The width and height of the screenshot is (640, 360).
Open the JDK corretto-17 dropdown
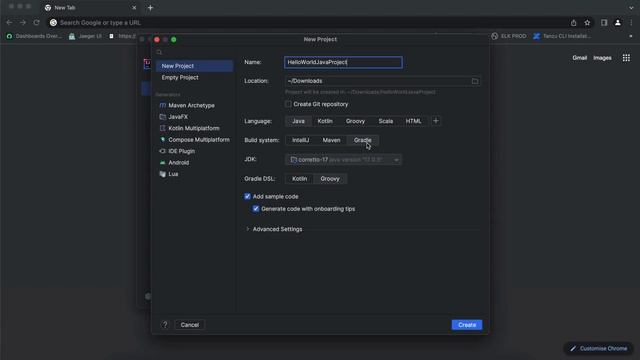pyautogui.click(x=343, y=160)
